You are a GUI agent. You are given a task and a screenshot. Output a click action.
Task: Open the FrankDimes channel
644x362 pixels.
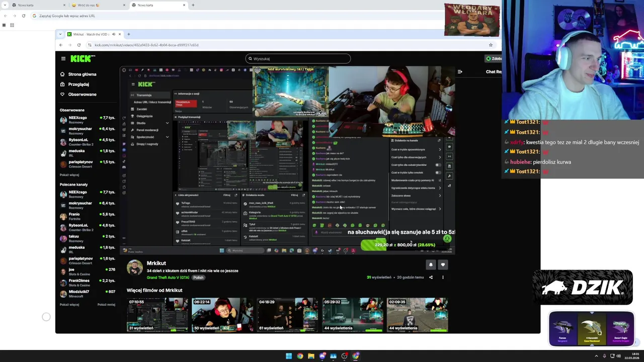pyautogui.click(x=88, y=283)
